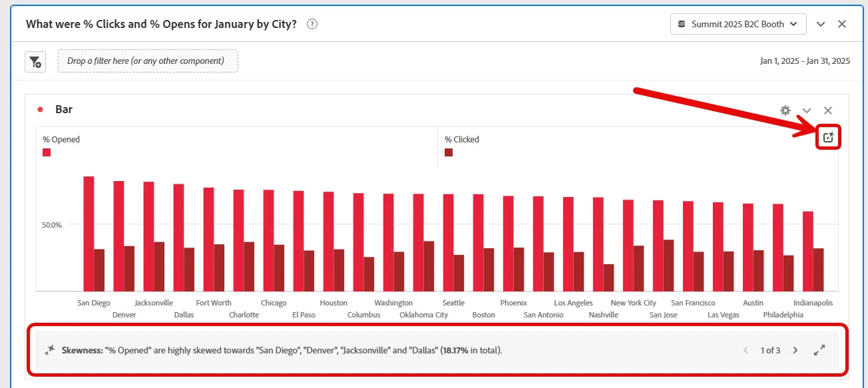Open the Summit 2025 B2C Booth dropdown
868x388 pixels.
click(x=738, y=24)
